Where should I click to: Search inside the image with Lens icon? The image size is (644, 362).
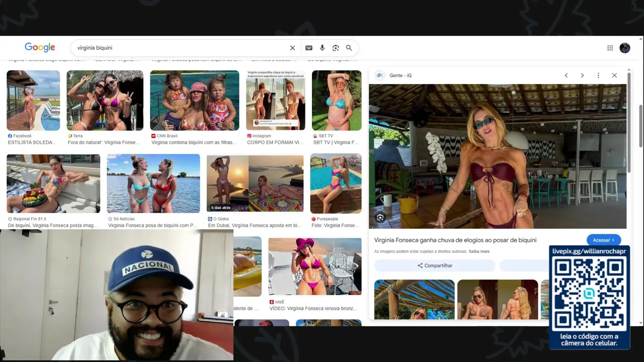pyautogui.click(x=380, y=218)
